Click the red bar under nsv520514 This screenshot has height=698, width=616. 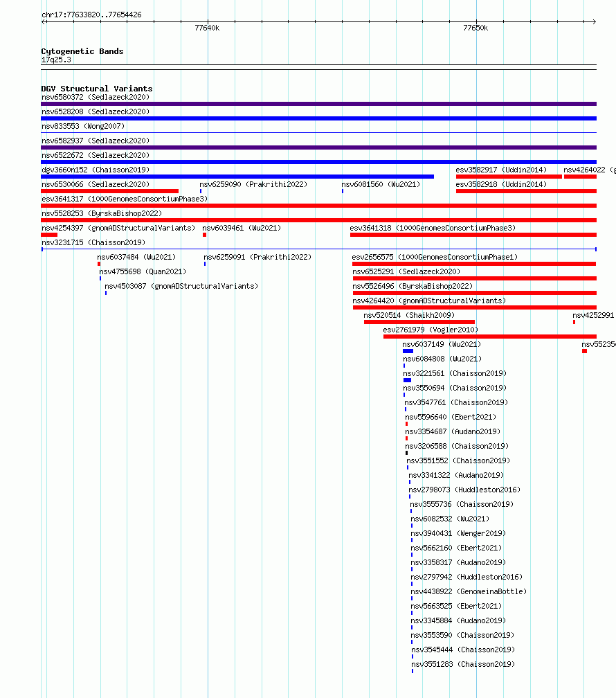(x=419, y=322)
